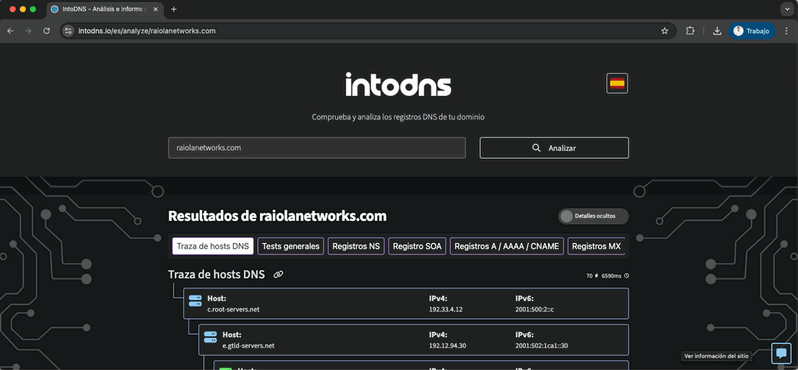Viewport: 798px width, 370px height.
Task: Open the browser extensions puzzle icon
Action: pos(690,31)
